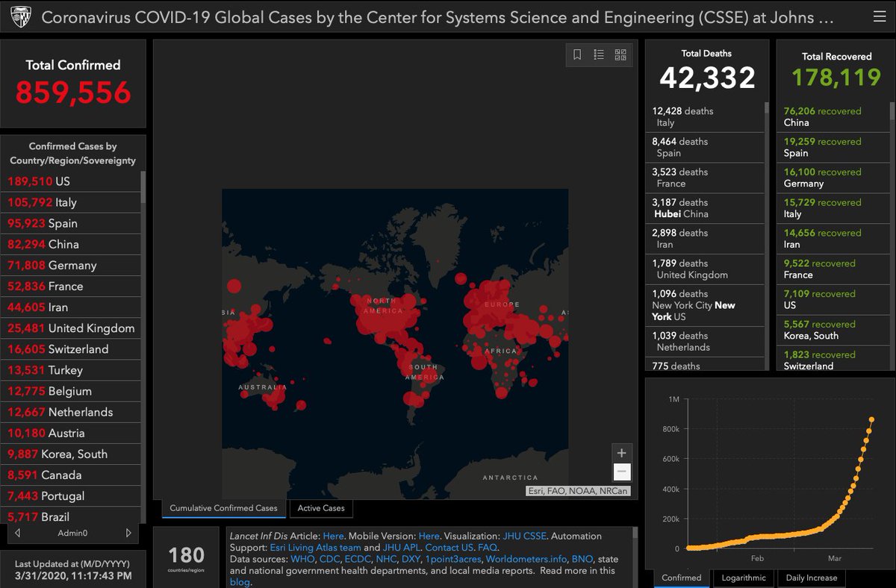The height and width of the screenshot is (588, 896).
Task: Select France with 52,836 confirmed cases
Action: [x=70, y=286]
